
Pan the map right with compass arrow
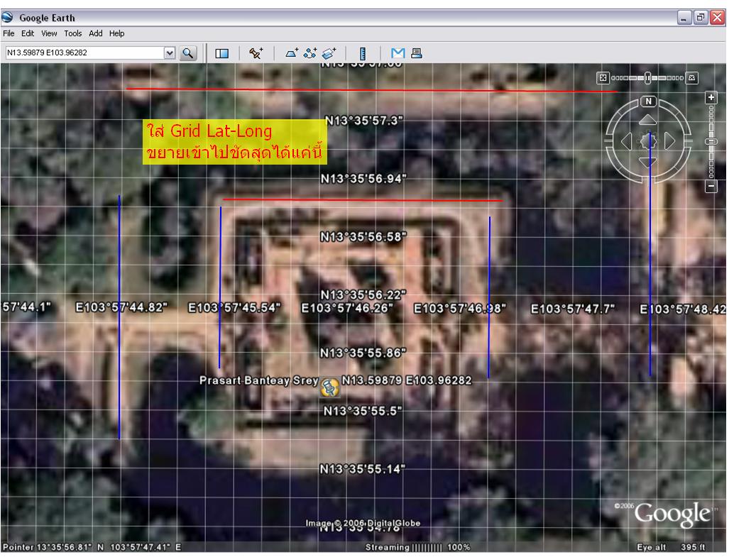669,141
